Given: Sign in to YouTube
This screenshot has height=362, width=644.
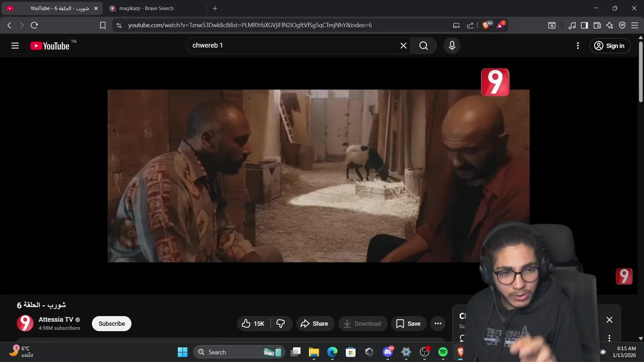Looking at the screenshot, I should [x=609, y=46].
